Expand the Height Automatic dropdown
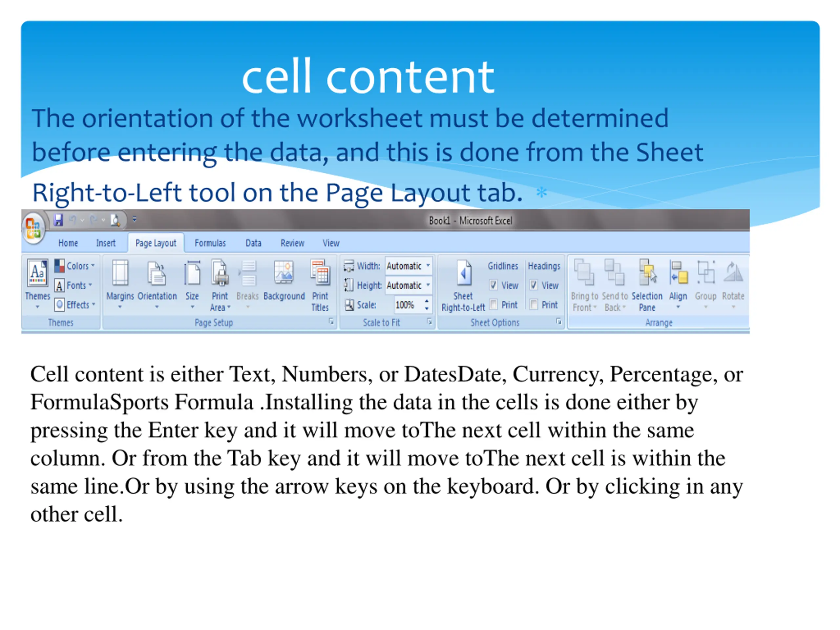 coord(428,285)
